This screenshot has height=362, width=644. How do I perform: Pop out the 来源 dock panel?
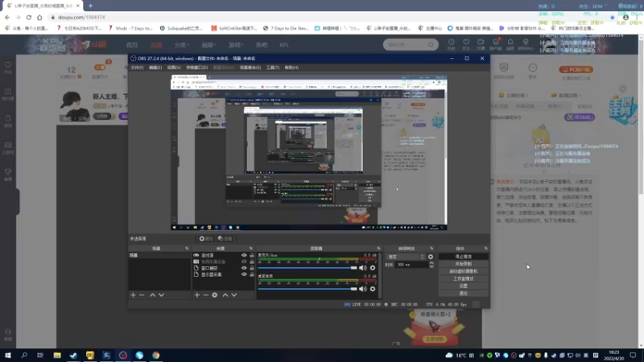251,249
